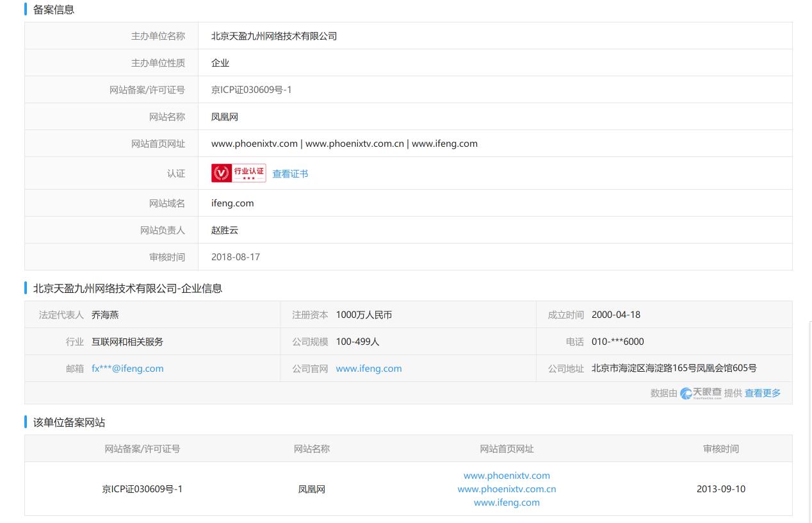The height and width of the screenshot is (523, 812).
Task: Click the V-shaped emblem inside the certification badge
Action: pyautogui.click(x=222, y=172)
